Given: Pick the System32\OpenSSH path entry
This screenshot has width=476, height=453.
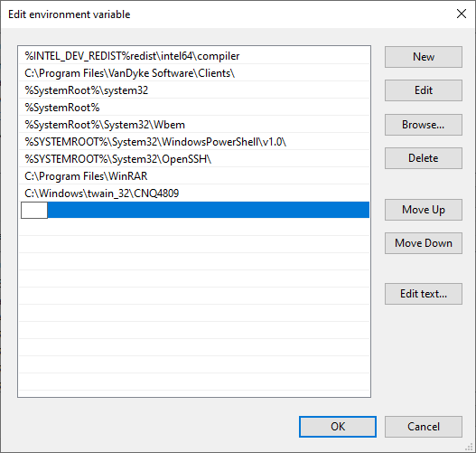Looking at the screenshot, I should coord(194,159).
